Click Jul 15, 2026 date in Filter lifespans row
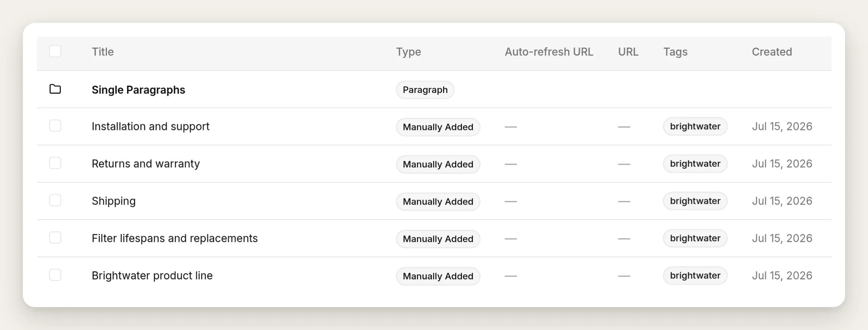The width and height of the screenshot is (868, 330). (782, 239)
